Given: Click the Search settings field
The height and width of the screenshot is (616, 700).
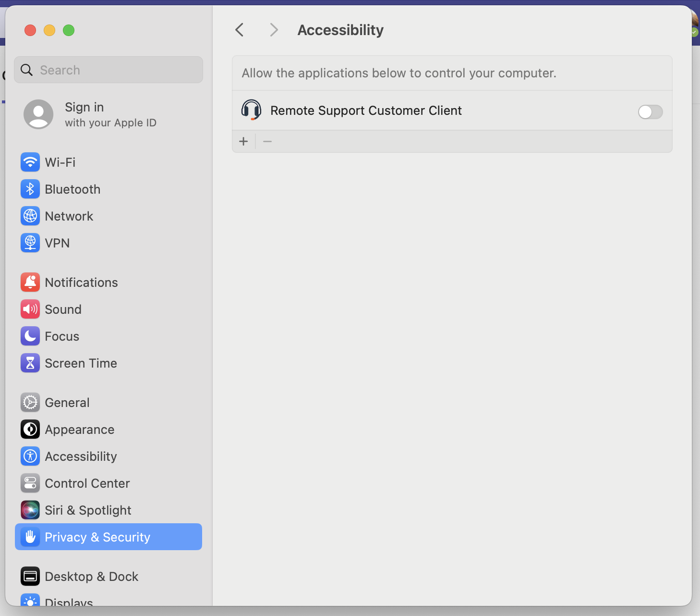Looking at the screenshot, I should tap(109, 70).
